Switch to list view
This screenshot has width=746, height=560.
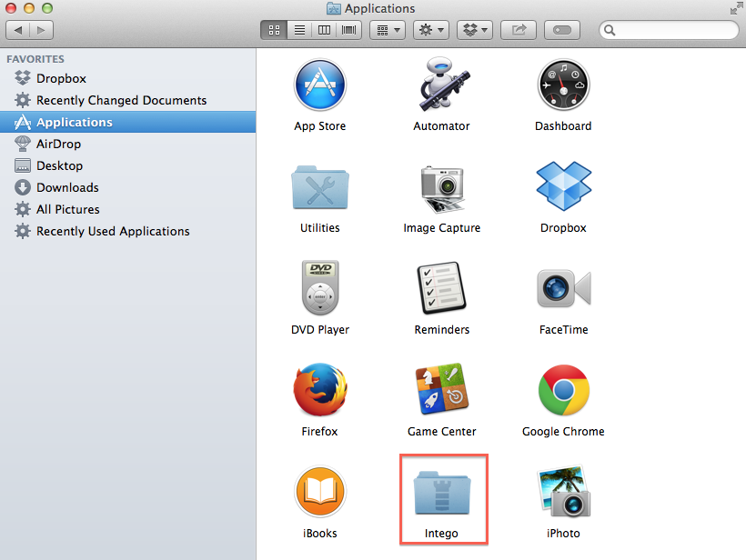pos(299,30)
